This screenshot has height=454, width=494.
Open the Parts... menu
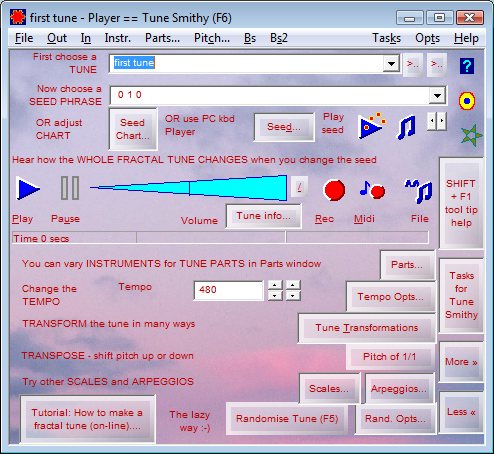[x=162, y=38]
